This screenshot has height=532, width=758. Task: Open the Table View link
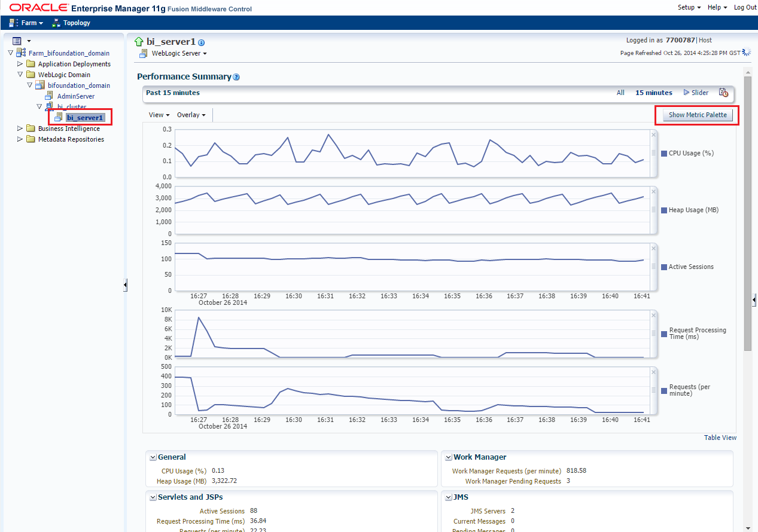click(x=720, y=438)
